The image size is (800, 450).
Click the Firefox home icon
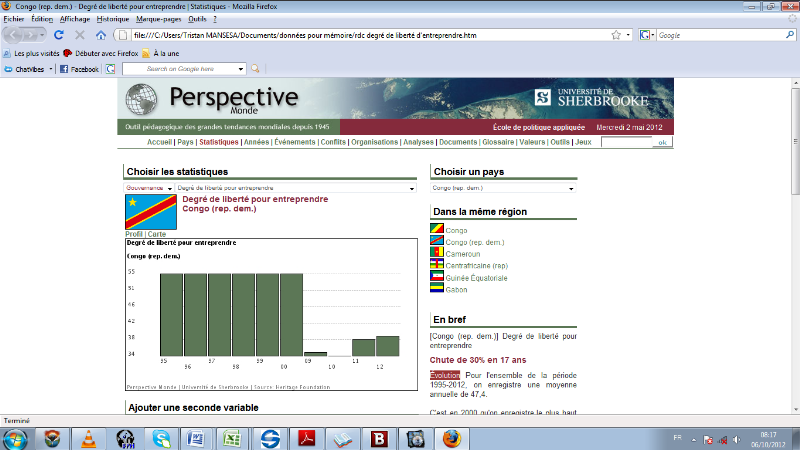point(100,35)
